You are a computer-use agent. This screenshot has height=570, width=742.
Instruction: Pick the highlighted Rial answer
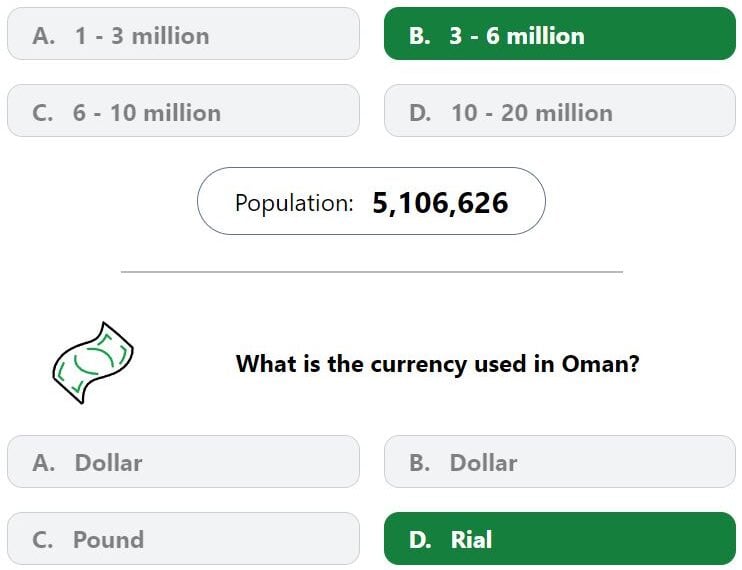[560, 538]
